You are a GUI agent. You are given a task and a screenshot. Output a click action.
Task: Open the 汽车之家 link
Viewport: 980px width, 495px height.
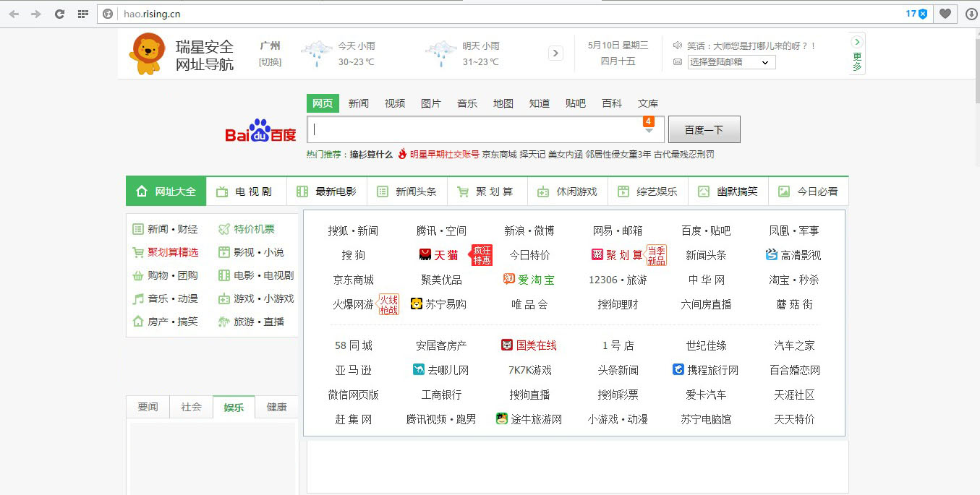[794, 345]
